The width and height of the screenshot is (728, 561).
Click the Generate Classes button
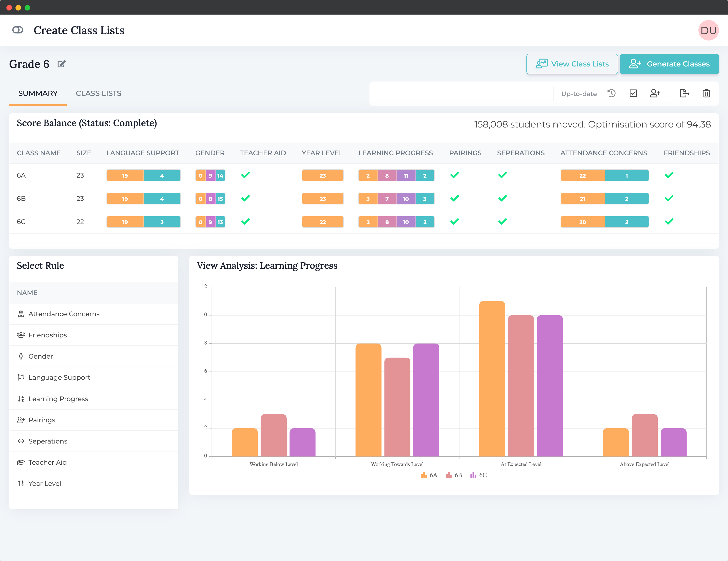coord(669,64)
